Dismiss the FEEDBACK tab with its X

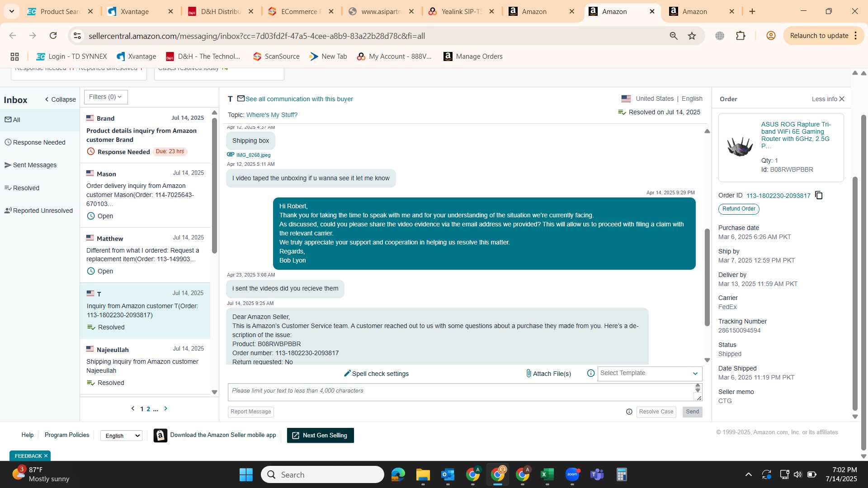click(46, 456)
